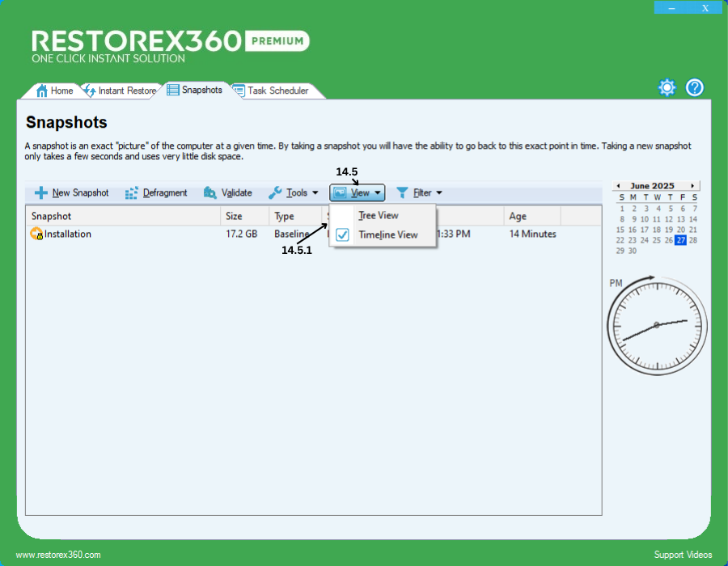Click the New Snapshot button
Screen dimensions: 728x566
point(72,192)
